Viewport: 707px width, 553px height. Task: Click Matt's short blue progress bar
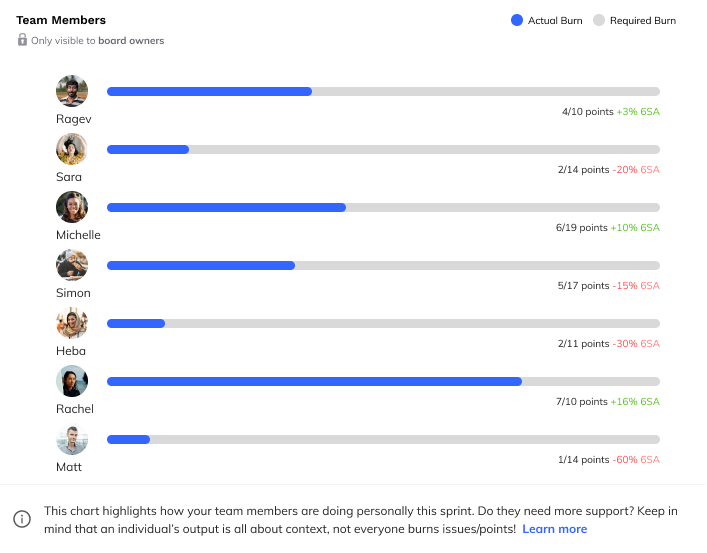coord(128,439)
